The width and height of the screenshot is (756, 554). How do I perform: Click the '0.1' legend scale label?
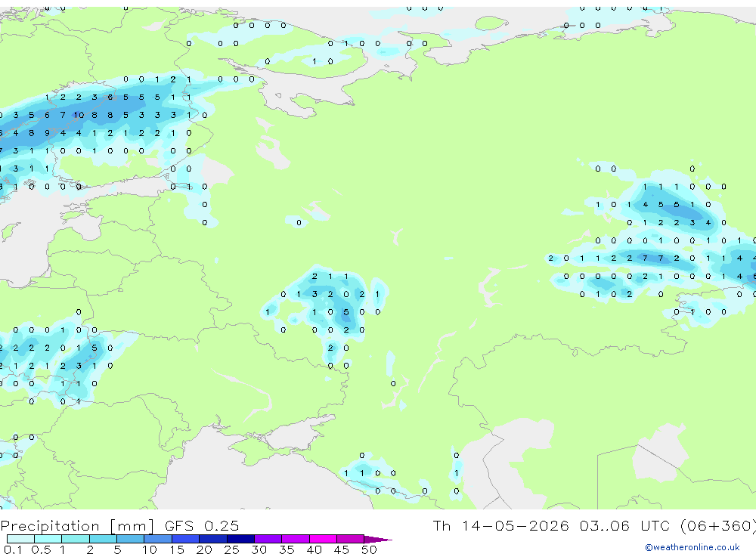pyautogui.click(x=13, y=549)
